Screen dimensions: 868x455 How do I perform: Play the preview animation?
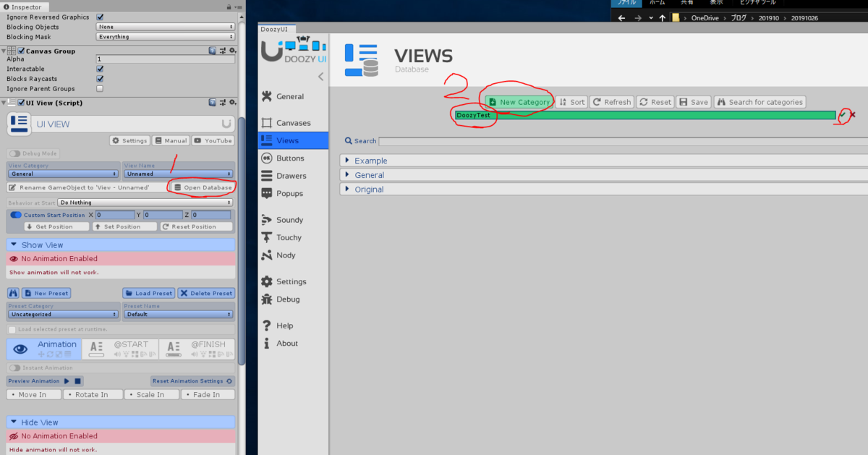click(67, 381)
